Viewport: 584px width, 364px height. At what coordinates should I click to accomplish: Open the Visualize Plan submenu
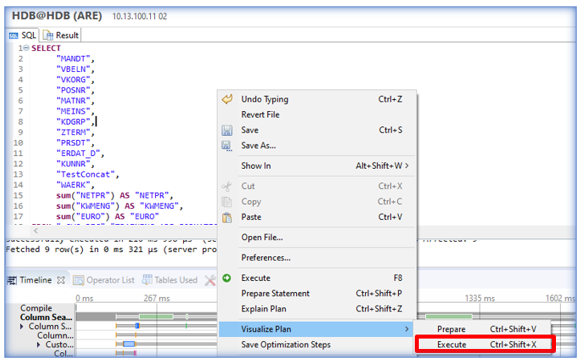tap(317, 329)
